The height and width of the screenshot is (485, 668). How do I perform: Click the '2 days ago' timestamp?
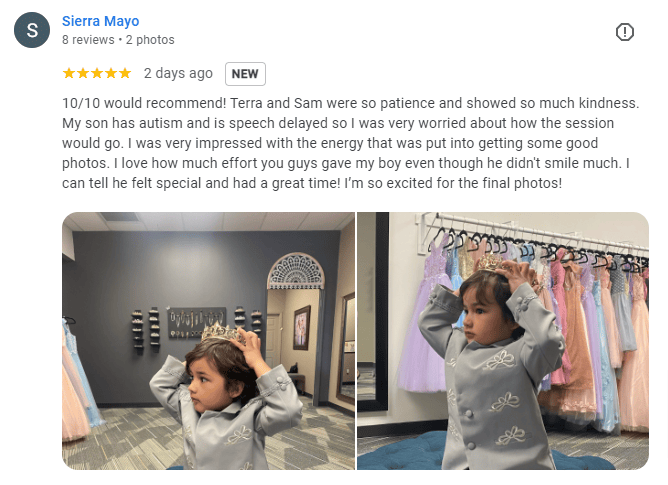tap(178, 73)
